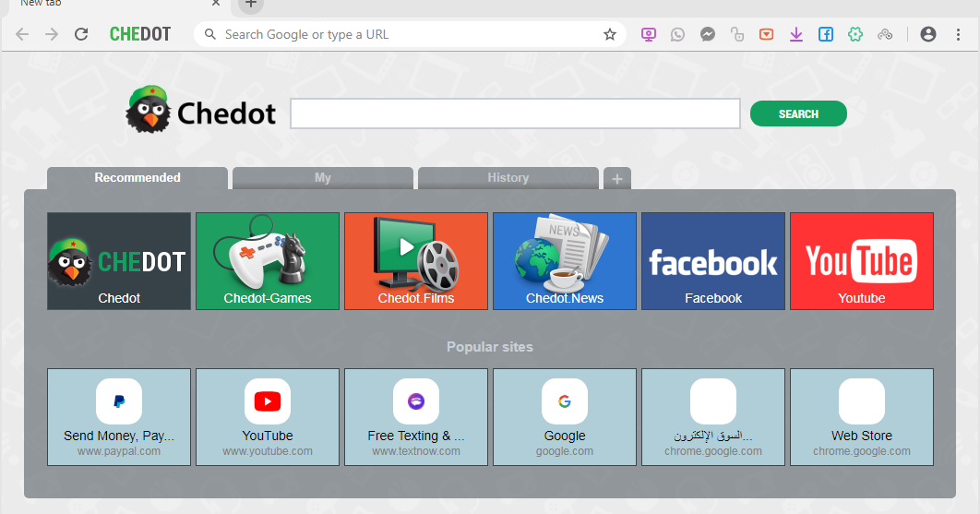Click the PayPal icon in Popular sites
Viewport: 980px width, 514px height.
(119, 401)
